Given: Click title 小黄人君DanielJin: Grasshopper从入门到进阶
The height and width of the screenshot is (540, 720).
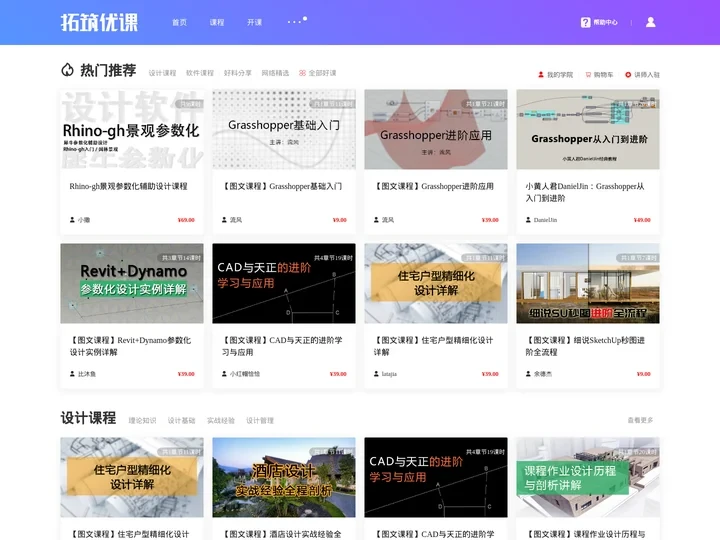Looking at the screenshot, I should coord(585,192).
